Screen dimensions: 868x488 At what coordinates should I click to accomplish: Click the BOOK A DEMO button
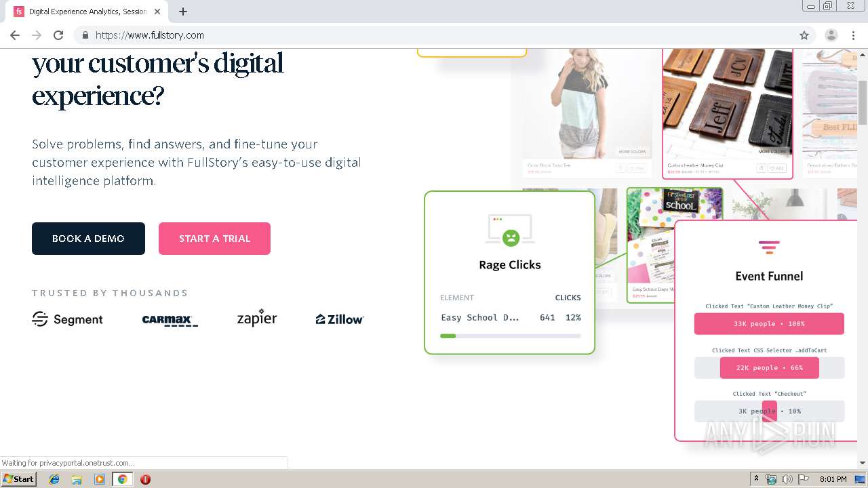point(88,239)
